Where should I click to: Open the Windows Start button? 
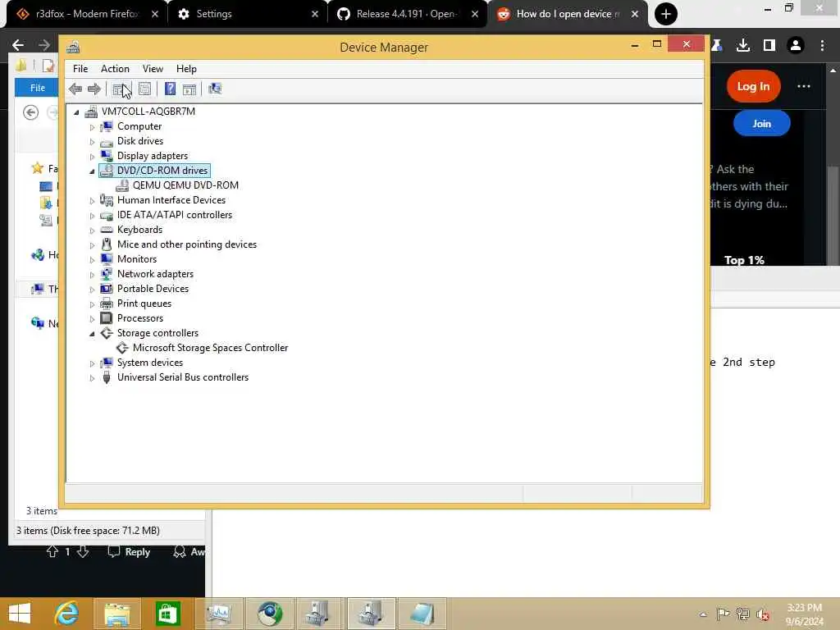click(20, 614)
